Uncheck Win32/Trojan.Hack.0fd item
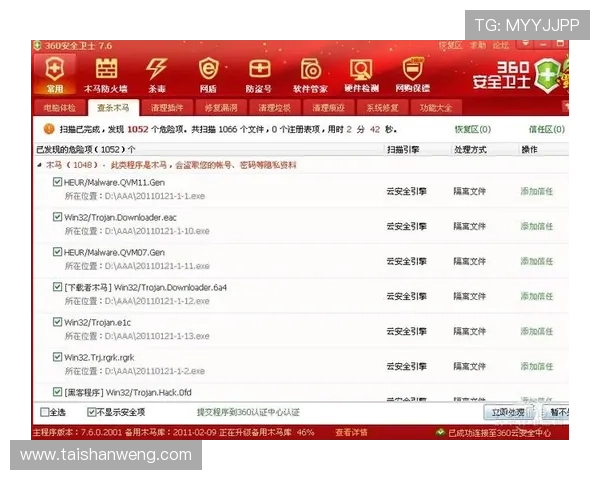 click(x=57, y=392)
